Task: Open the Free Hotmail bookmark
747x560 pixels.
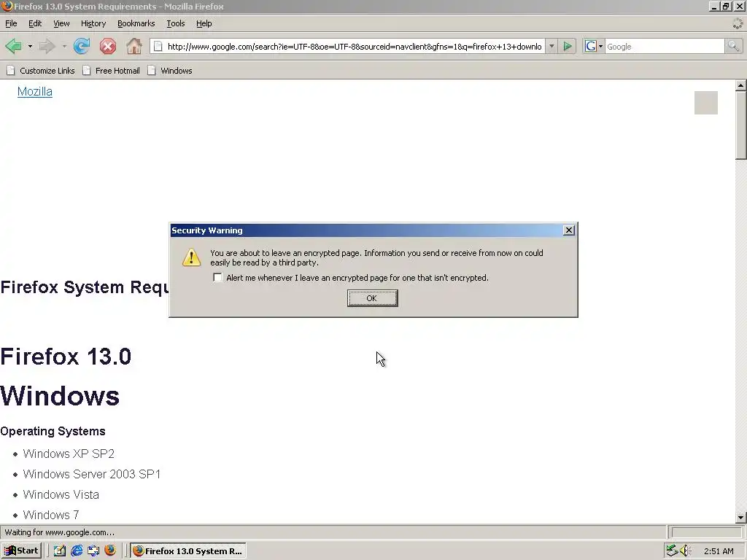Action: [x=112, y=71]
